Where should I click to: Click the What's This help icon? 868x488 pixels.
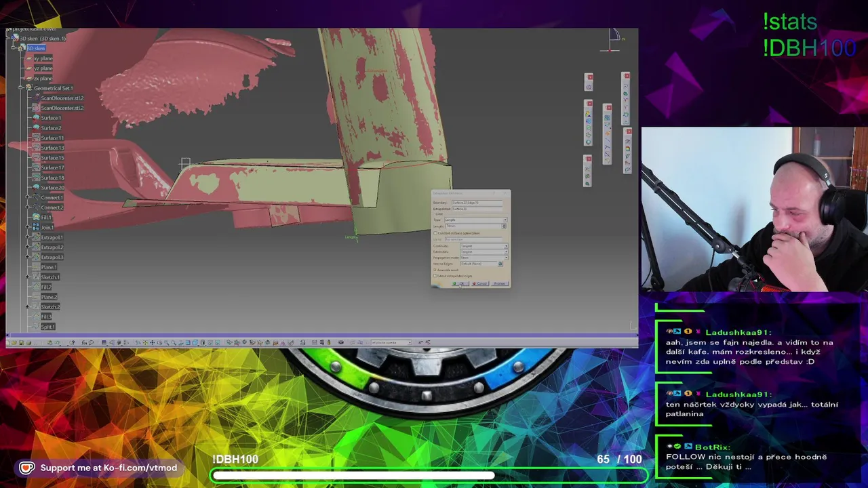coord(72,342)
